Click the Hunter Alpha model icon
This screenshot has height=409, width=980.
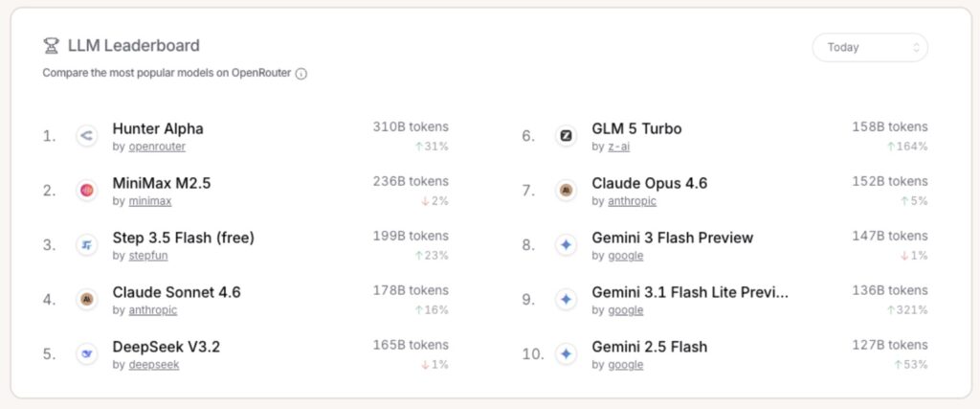(87, 136)
